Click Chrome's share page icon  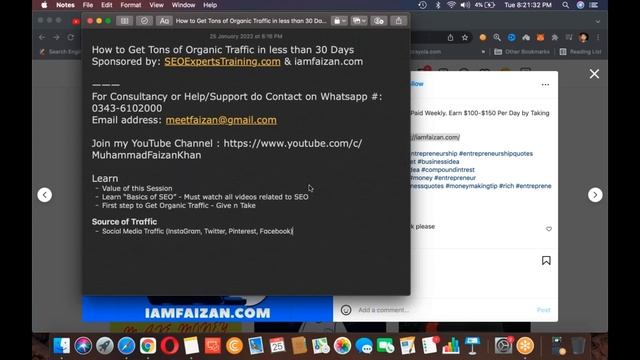pyautogui.click(x=450, y=38)
